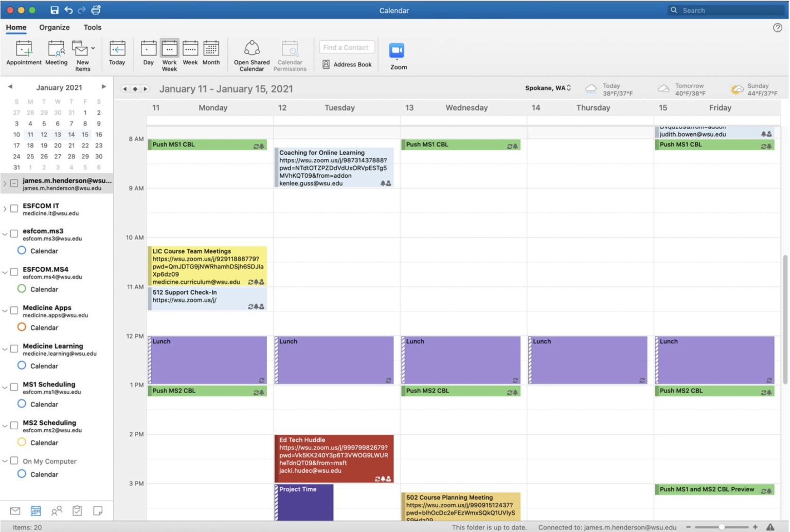Adjust the zoom slider in the status bar

pyautogui.click(x=722, y=527)
